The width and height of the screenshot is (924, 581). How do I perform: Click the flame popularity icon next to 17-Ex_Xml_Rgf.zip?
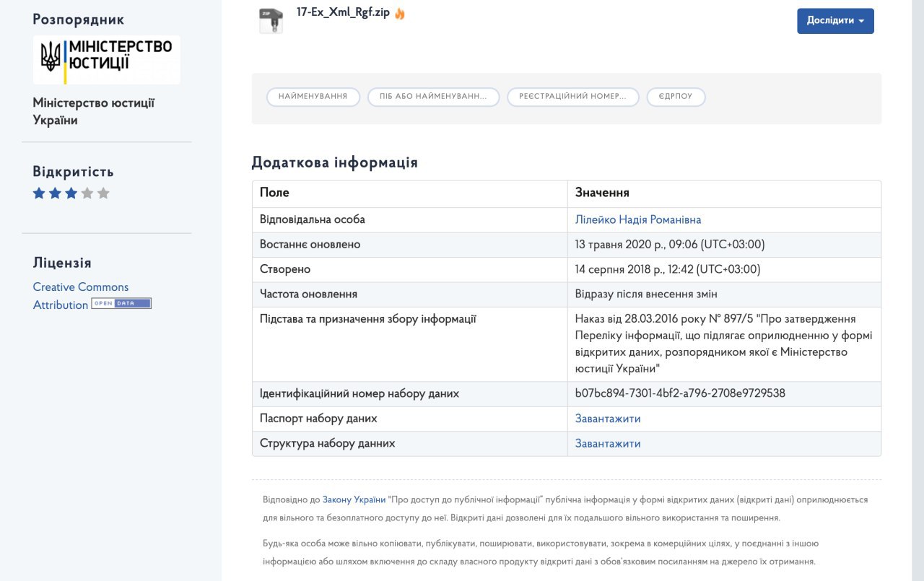400,13
